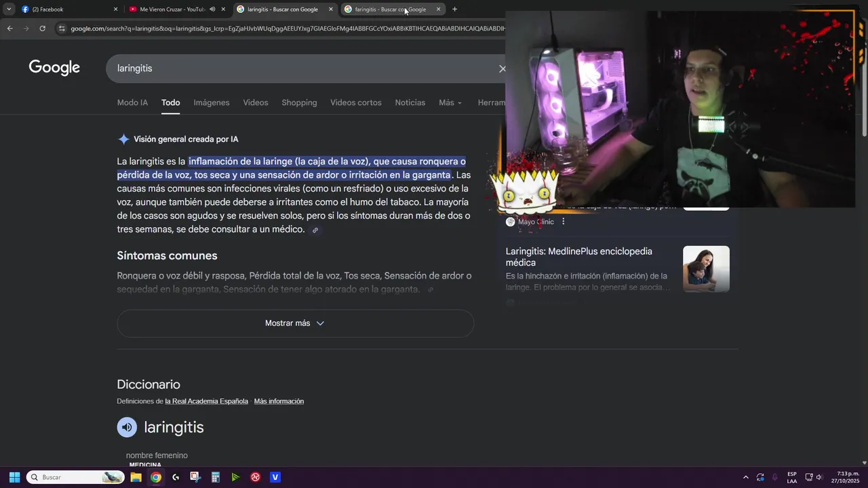Click the Mayo Clinic source name
This screenshot has width=868, height=488.
536,222
